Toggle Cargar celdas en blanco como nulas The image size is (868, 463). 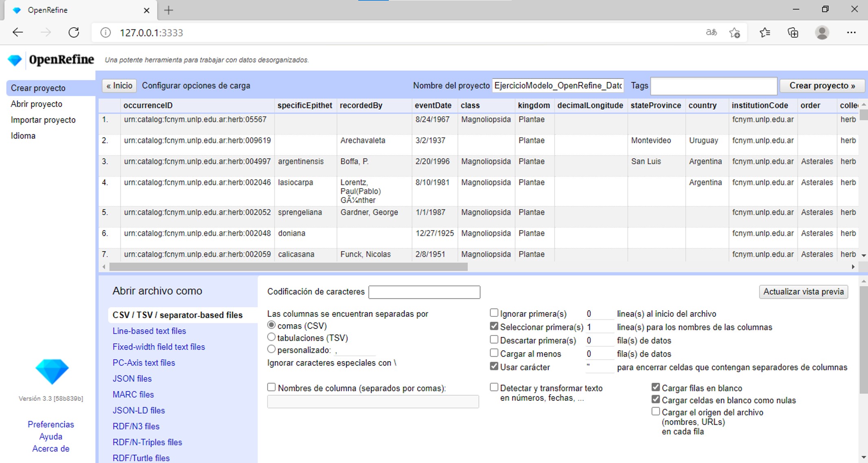(655, 399)
